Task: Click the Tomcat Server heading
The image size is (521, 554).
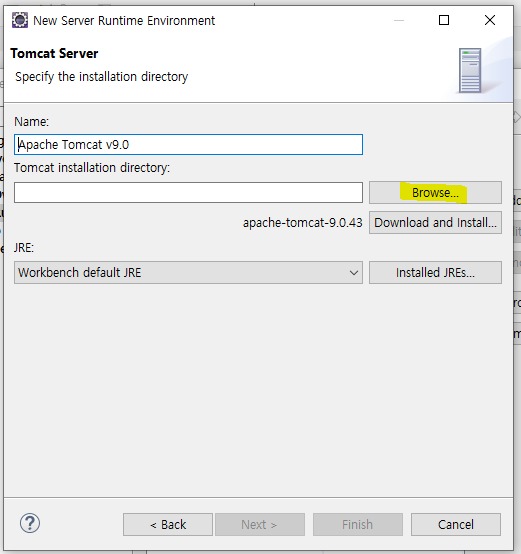Action: (x=54, y=53)
